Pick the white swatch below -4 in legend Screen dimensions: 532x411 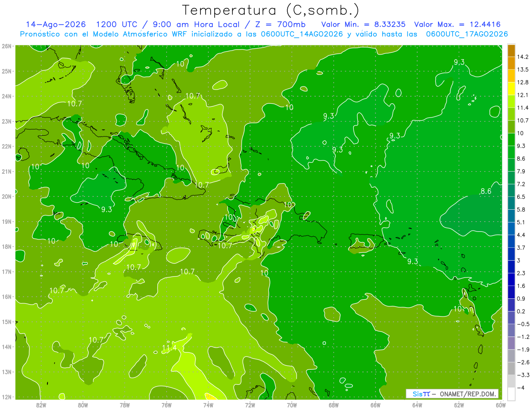click(x=511, y=394)
